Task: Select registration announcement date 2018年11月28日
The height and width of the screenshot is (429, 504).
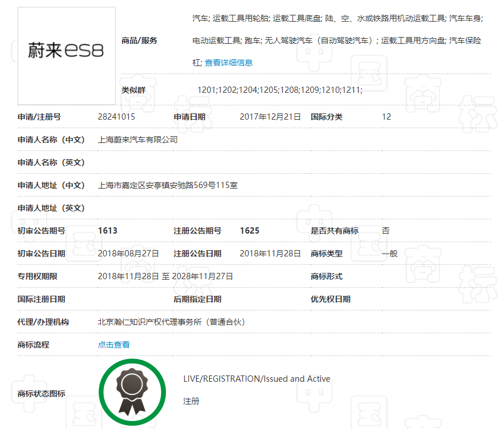Action: click(270, 254)
